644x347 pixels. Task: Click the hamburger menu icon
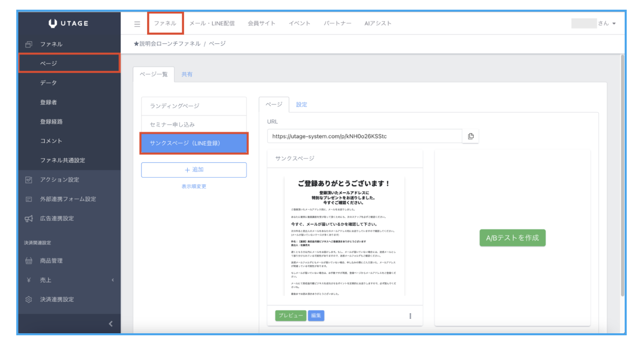[x=137, y=24]
